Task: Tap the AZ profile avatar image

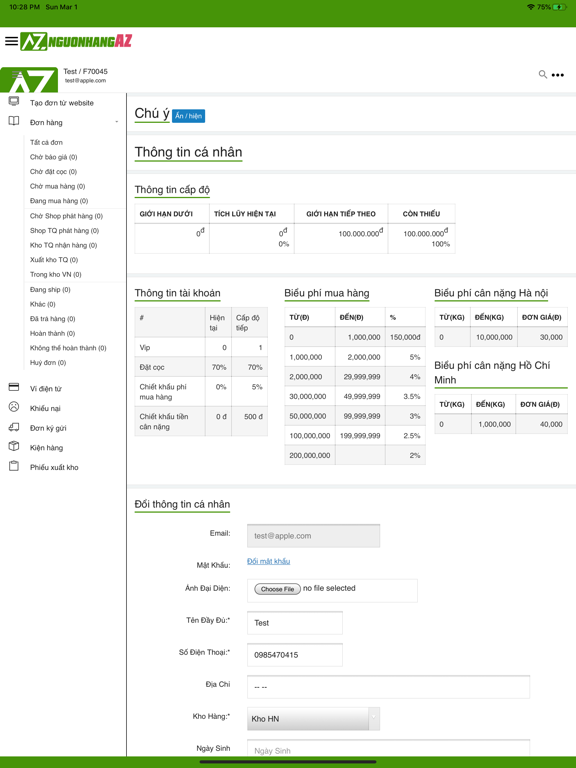Action: [29, 80]
